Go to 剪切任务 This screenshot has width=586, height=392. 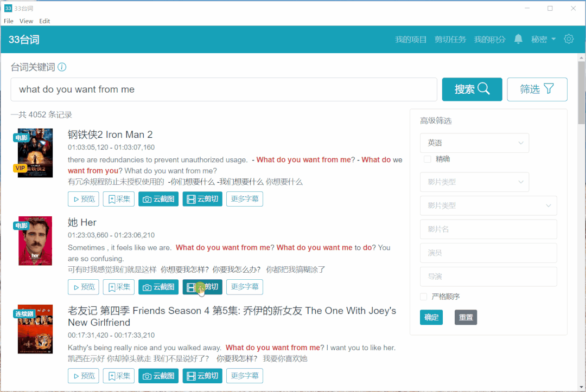tap(450, 39)
